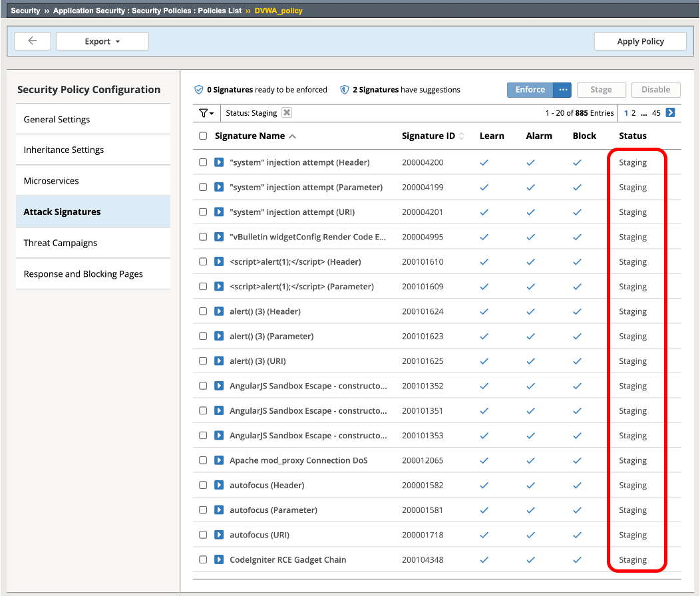Expand signature 200101352 AngularJS row details
Viewport: 700px width, 596px height.
(219, 386)
